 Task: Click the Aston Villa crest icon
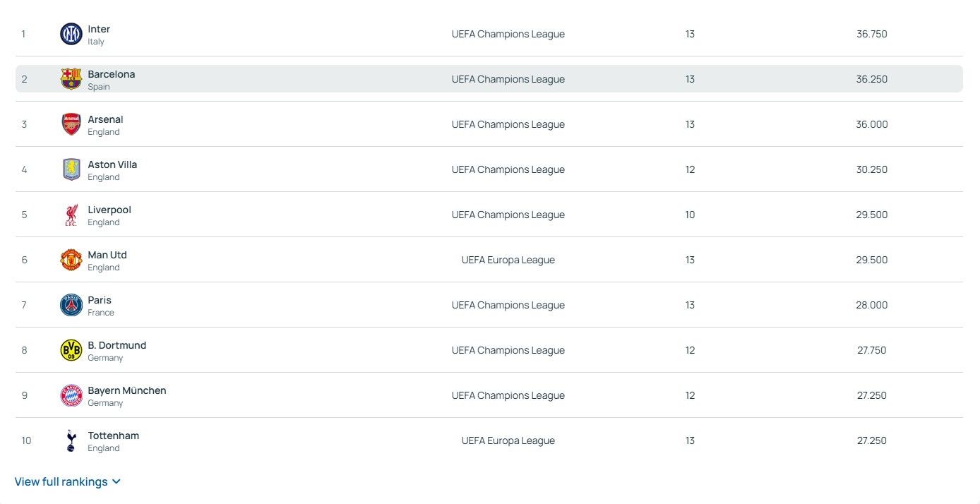coord(71,169)
